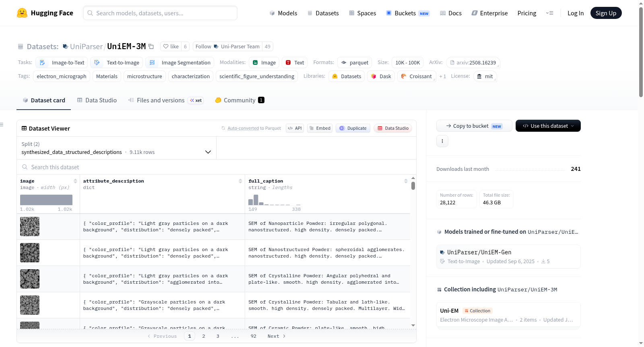Toggle the left sidebar icon
Screen dimensions: 644x347
click(2, 125)
